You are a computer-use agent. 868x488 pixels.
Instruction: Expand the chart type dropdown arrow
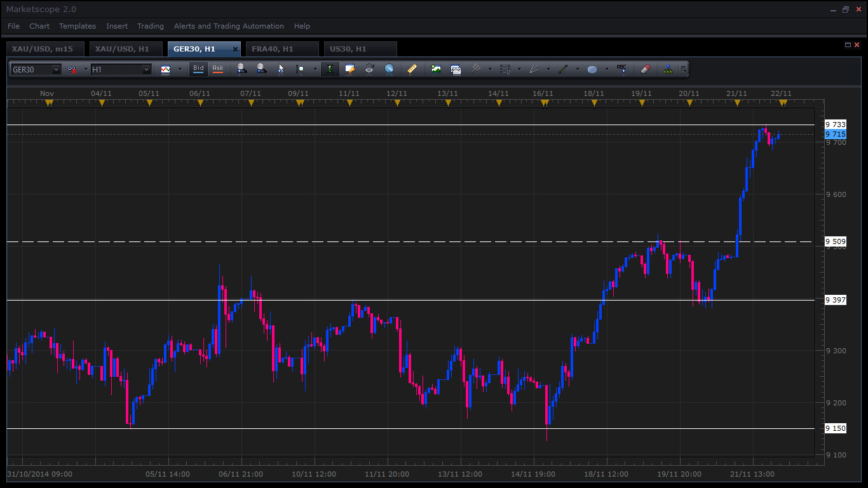(x=179, y=69)
